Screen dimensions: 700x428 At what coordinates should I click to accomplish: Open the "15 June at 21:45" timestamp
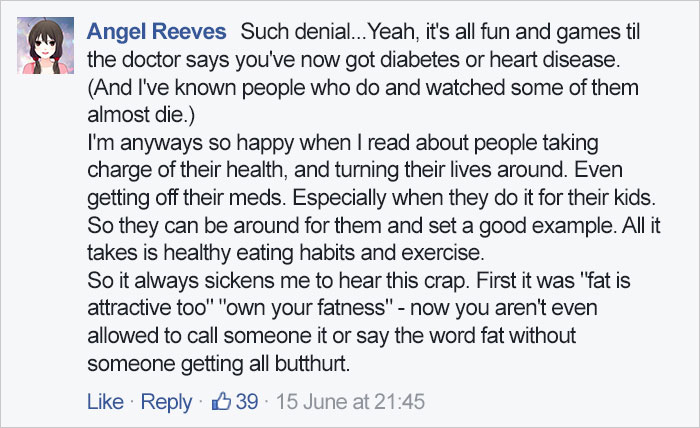(x=350, y=402)
